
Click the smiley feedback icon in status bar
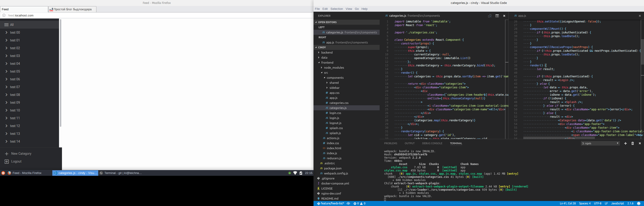pos(639,203)
